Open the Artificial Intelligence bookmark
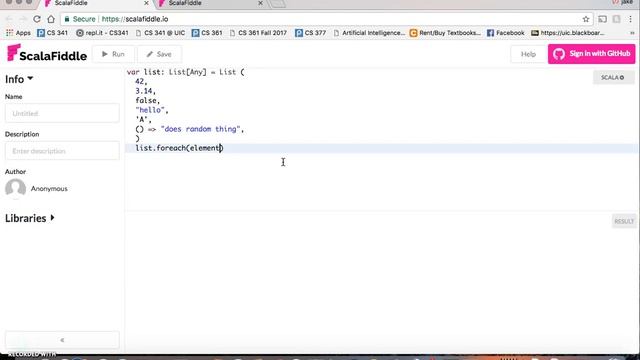 pyautogui.click(x=369, y=33)
